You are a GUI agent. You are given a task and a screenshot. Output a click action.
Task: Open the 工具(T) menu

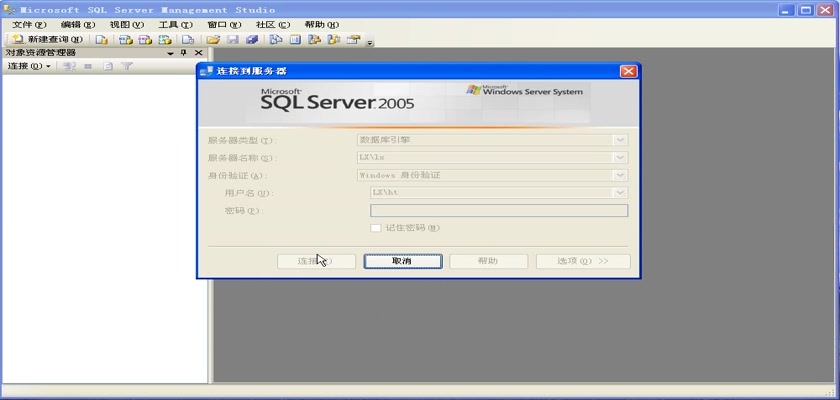(x=175, y=25)
